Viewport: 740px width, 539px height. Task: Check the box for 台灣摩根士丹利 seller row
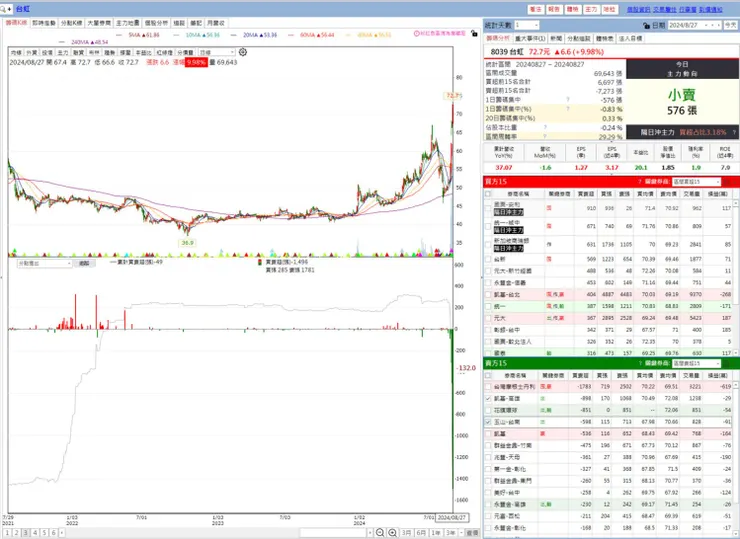pyautogui.click(x=488, y=387)
